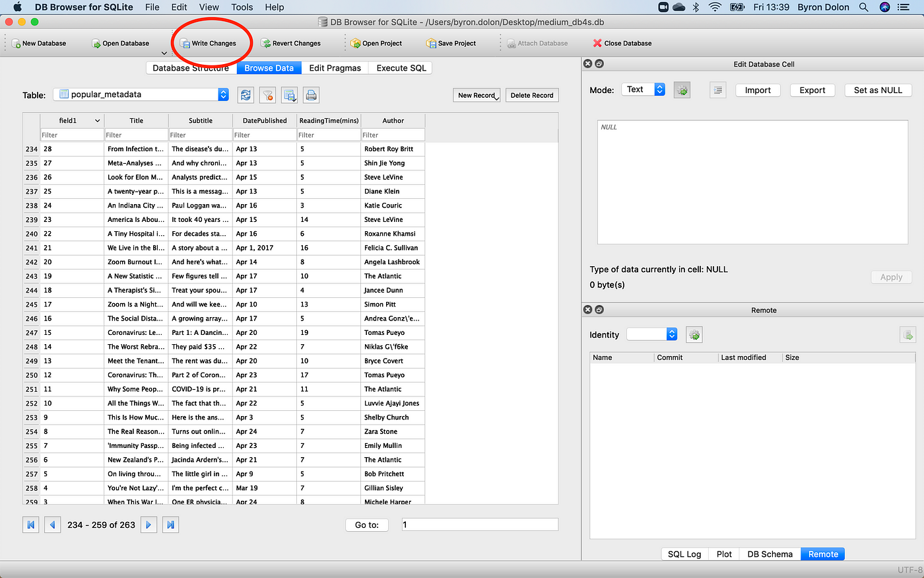924x578 pixels.
Task: Open the DB Schema tab
Action: pyautogui.click(x=770, y=554)
